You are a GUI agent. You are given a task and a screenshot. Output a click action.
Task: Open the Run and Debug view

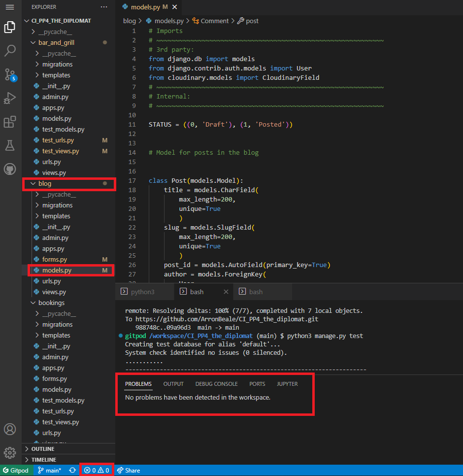pos(10,98)
